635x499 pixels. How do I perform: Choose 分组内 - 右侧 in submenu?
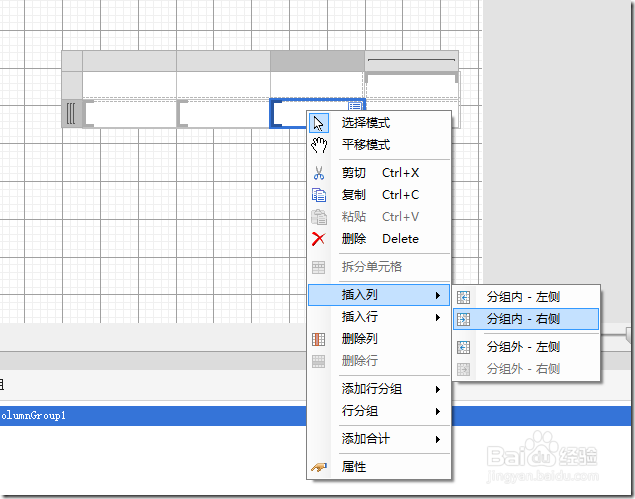526,319
